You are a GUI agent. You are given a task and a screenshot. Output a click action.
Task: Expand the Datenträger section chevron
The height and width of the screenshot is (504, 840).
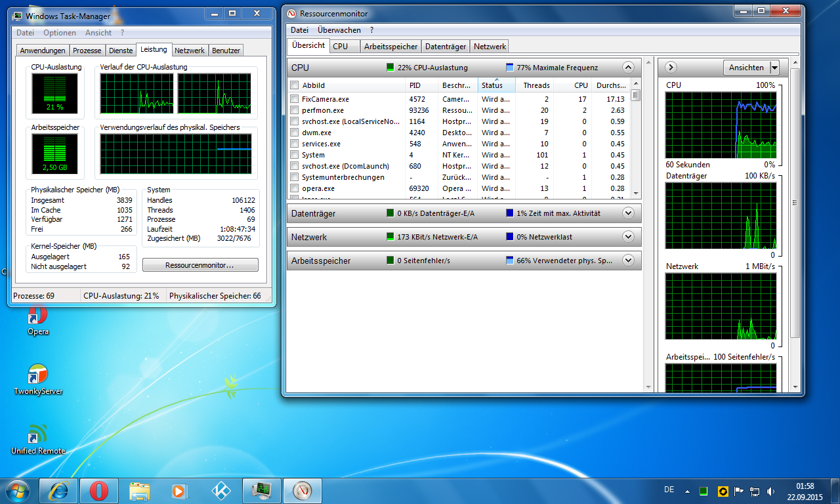(x=628, y=213)
